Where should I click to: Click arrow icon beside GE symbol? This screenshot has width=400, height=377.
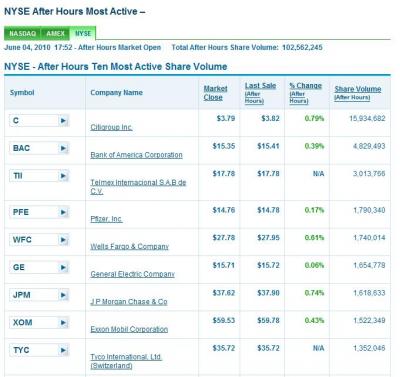coord(64,267)
